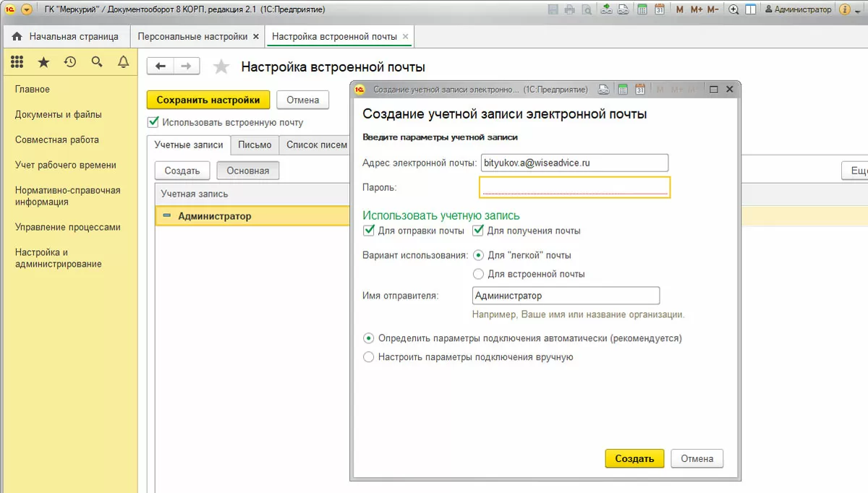Open the 1C main menu dropdown arrow
Screen dimensions: 868x493
click(27, 10)
